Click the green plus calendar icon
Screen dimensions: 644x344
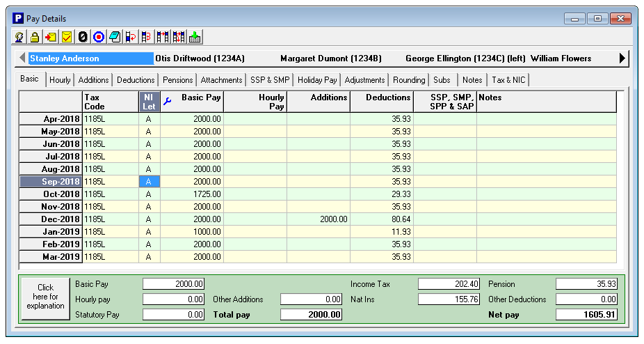tap(195, 37)
